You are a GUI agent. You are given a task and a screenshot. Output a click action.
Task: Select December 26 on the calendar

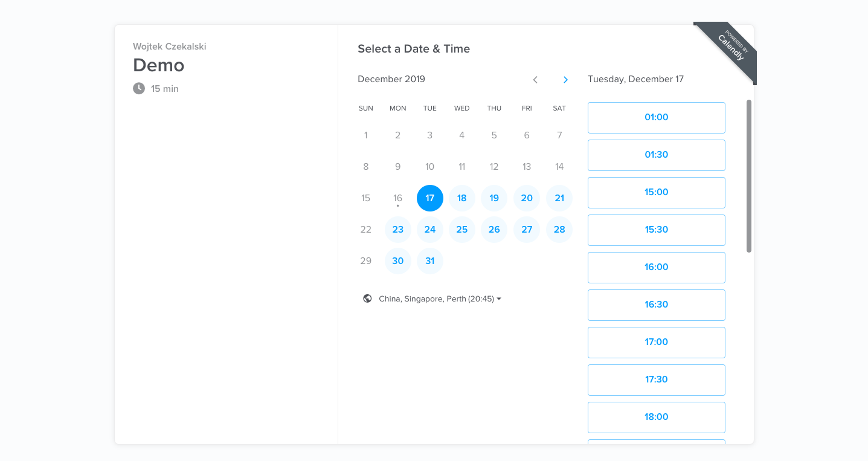click(x=494, y=230)
